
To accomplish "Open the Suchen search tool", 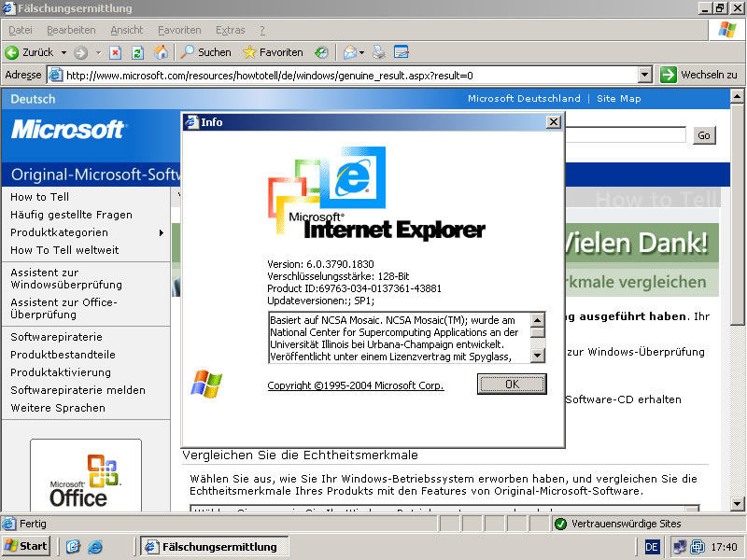I will (205, 52).
